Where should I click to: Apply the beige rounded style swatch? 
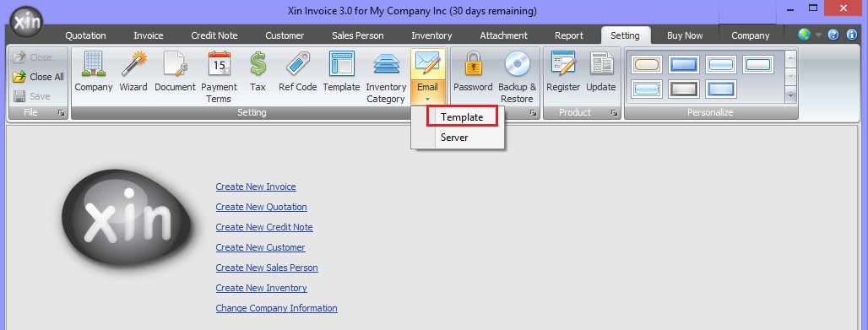tap(647, 65)
